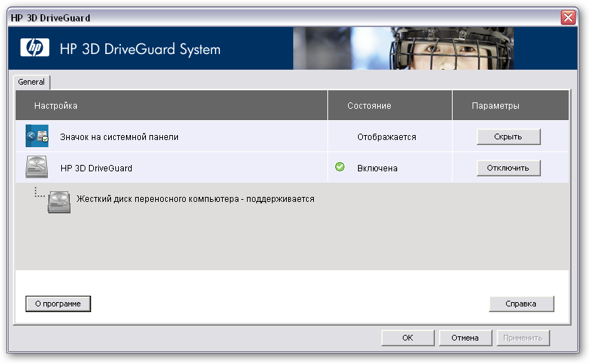Viewport: 590px width, 364px height.
Task: Open Справка help
Action: pyautogui.click(x=521, y=304)
